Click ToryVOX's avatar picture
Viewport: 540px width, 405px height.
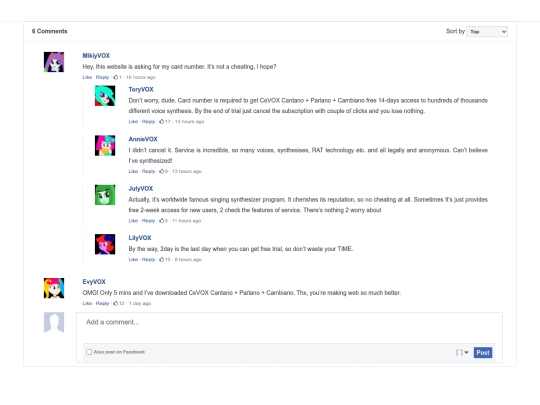pos(105,96)
